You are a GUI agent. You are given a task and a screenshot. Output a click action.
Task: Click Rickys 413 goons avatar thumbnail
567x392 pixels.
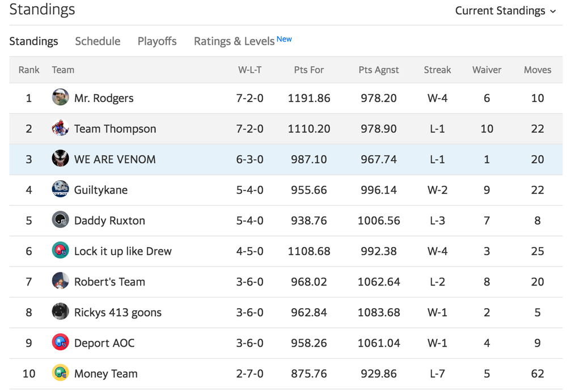61,312
